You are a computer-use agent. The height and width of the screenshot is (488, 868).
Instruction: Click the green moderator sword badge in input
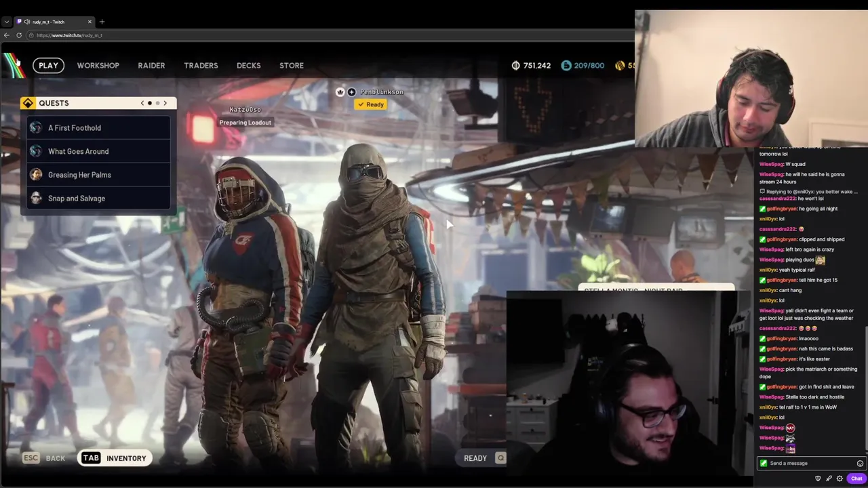coord(764,464)
